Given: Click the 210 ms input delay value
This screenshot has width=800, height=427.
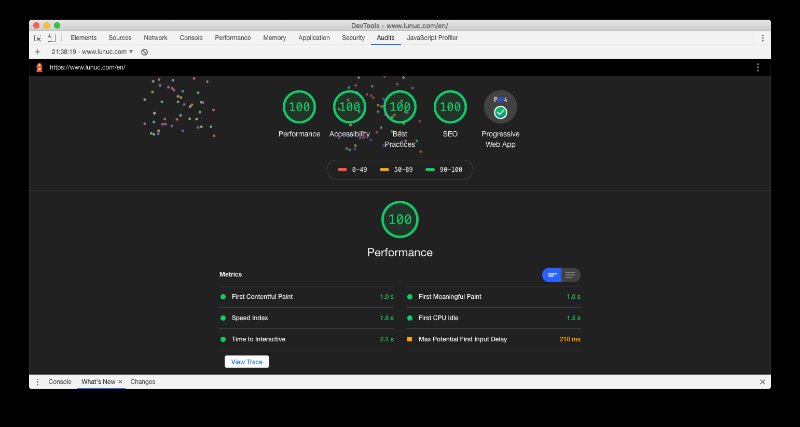Looking at the screenshot, I should [x=570, y=339].
